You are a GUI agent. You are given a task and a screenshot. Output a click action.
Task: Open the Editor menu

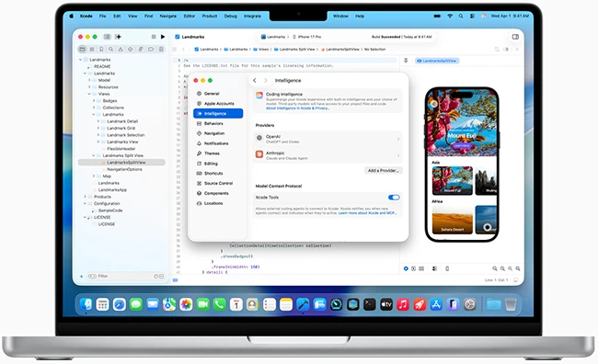(190, 16)
